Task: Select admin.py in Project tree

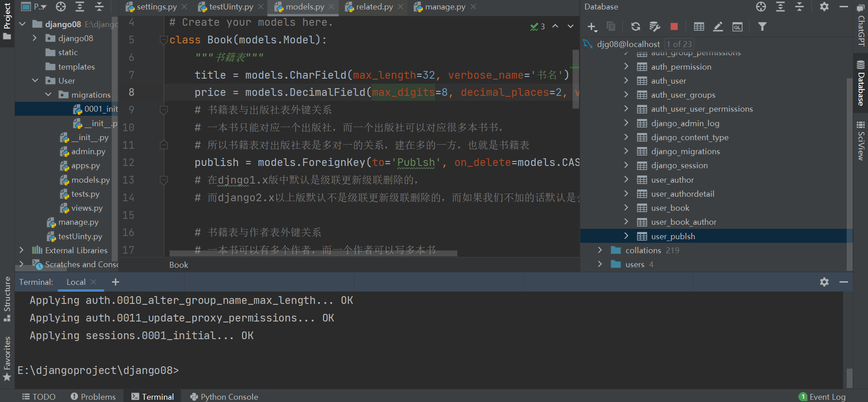Action: (x=83, y=151)
